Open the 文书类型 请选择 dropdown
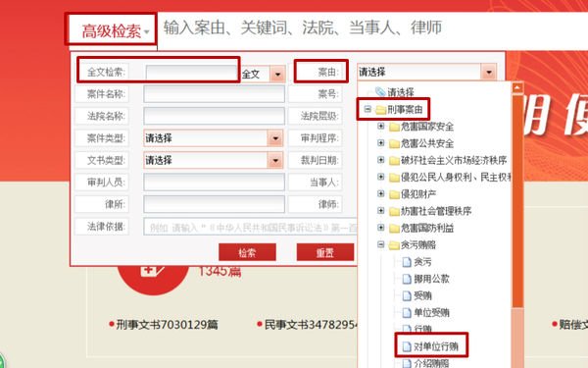Screen dimensions: 588x368 point(214,160)
